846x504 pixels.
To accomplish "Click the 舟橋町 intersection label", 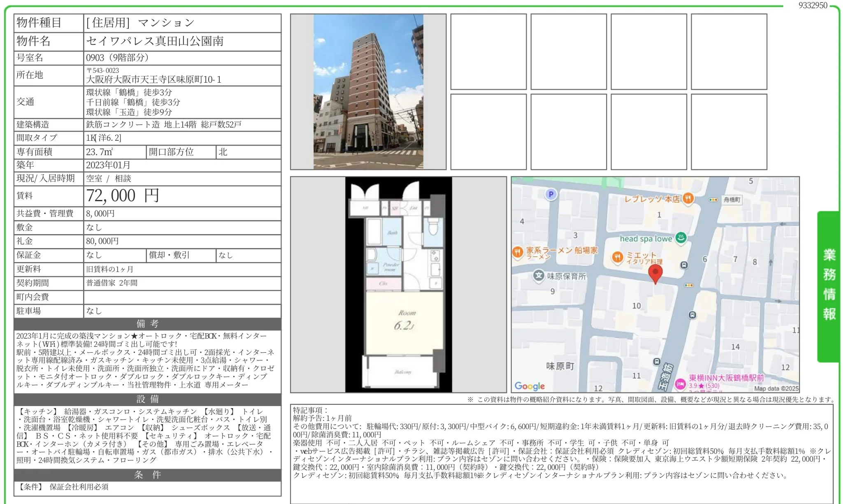I will (x=732, y=200).
